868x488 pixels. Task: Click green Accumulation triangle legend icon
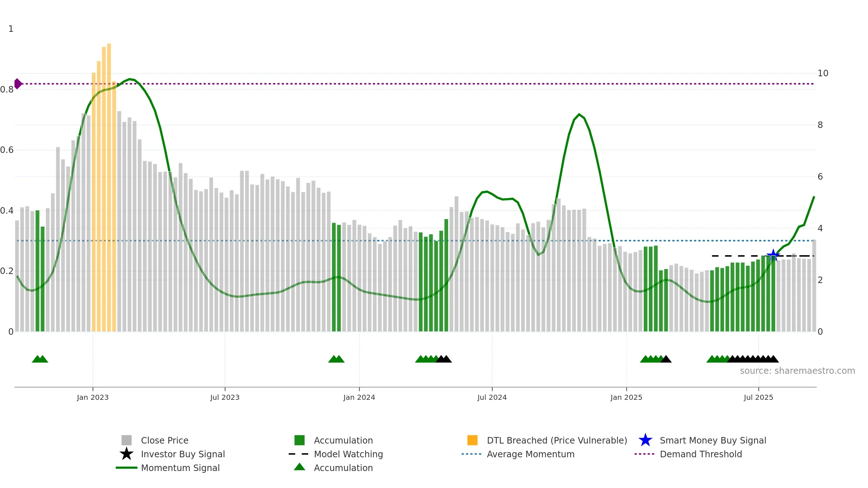click(299, 467)
